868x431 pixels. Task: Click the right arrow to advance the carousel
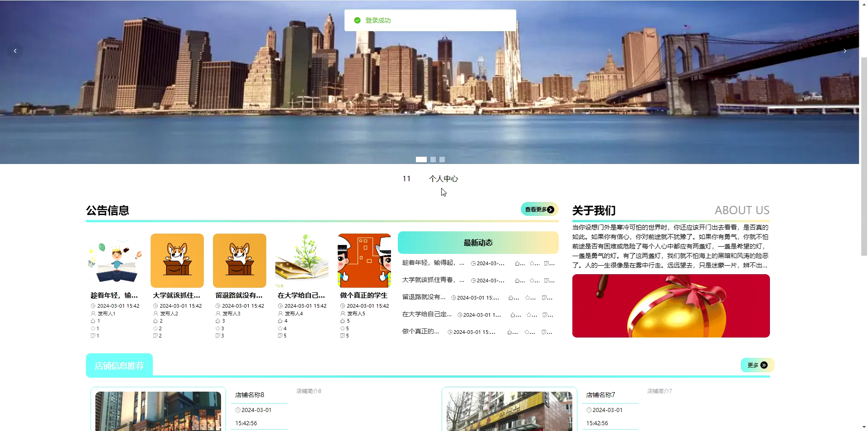(845, 51)
